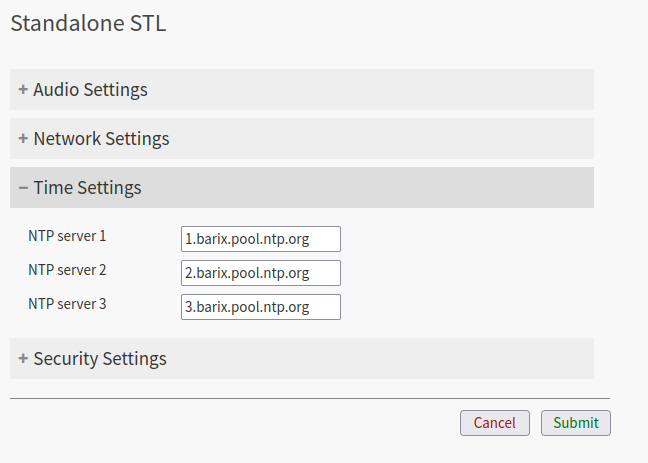This screenshot has height=463, width=648.
Task: Click the plus icon beside Audio Settings
Action: point(23,89)
